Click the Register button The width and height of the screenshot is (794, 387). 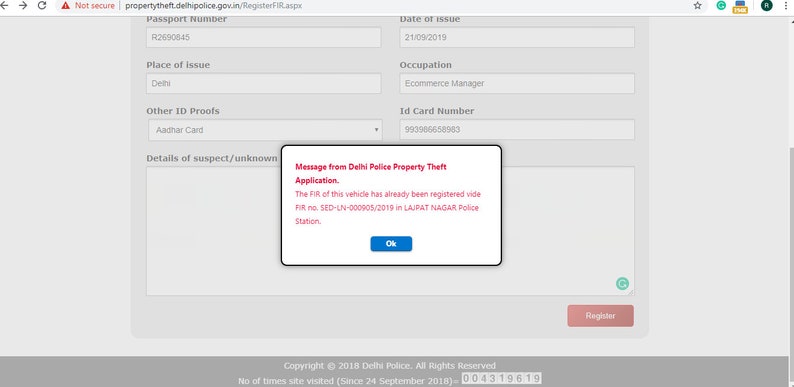(600, 316)
